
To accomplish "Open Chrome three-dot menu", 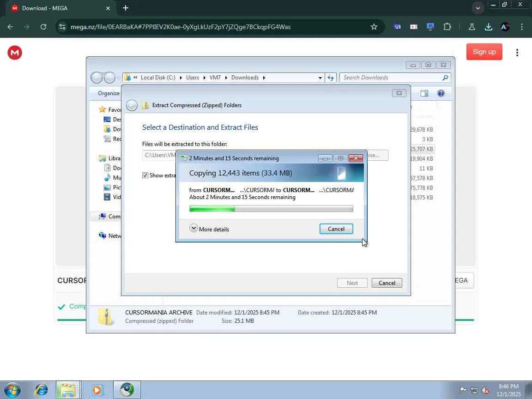I will click(522, 27).
